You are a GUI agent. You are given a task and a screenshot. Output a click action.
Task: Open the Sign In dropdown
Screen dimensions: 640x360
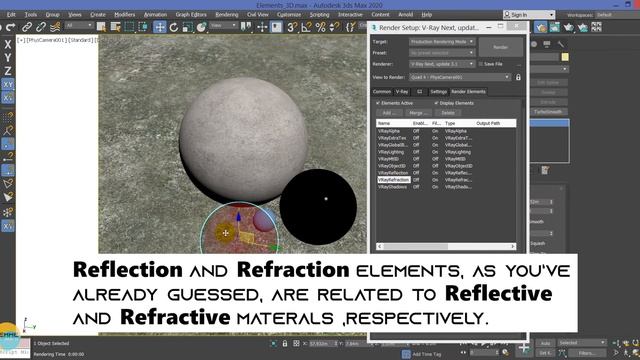coord(529,15)
